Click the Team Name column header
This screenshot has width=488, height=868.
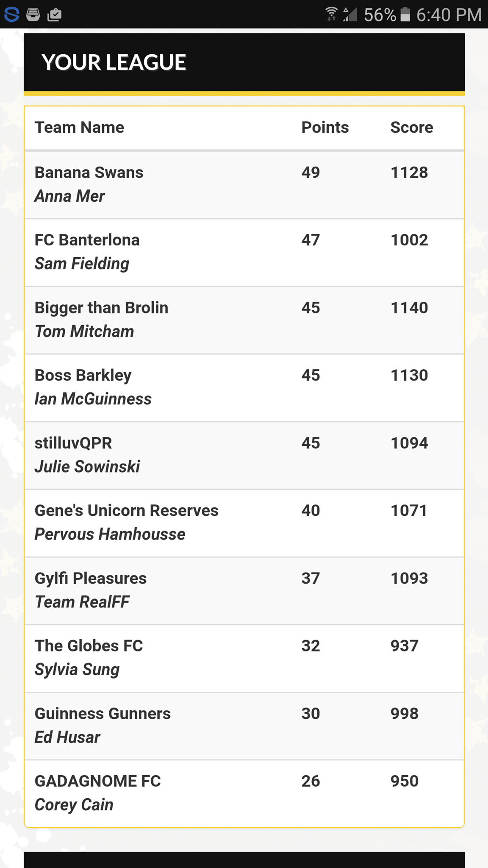click(x=79, y=128)
